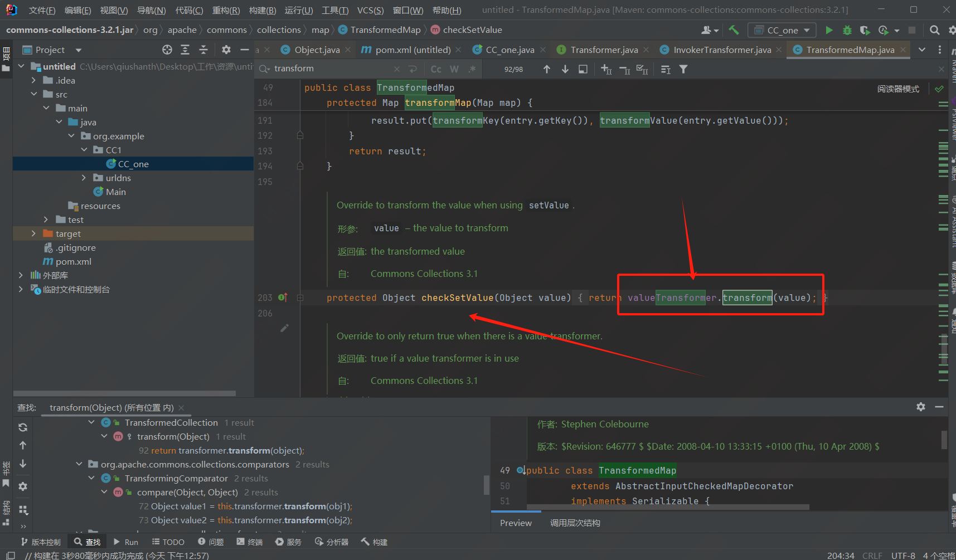956x560 pixels.
Task: Go to previous search occurrence arrow
Action: click(x=547, y=69)
